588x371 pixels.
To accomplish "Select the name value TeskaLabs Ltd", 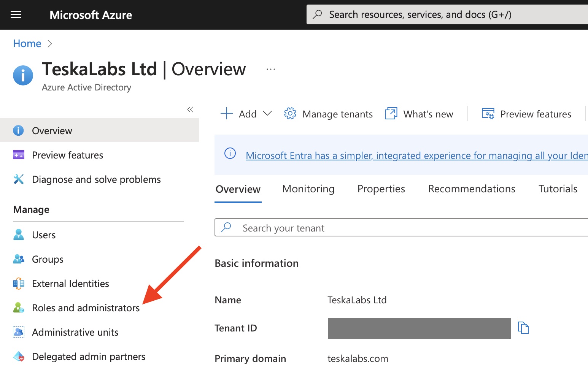I will [x=357, y=300].
